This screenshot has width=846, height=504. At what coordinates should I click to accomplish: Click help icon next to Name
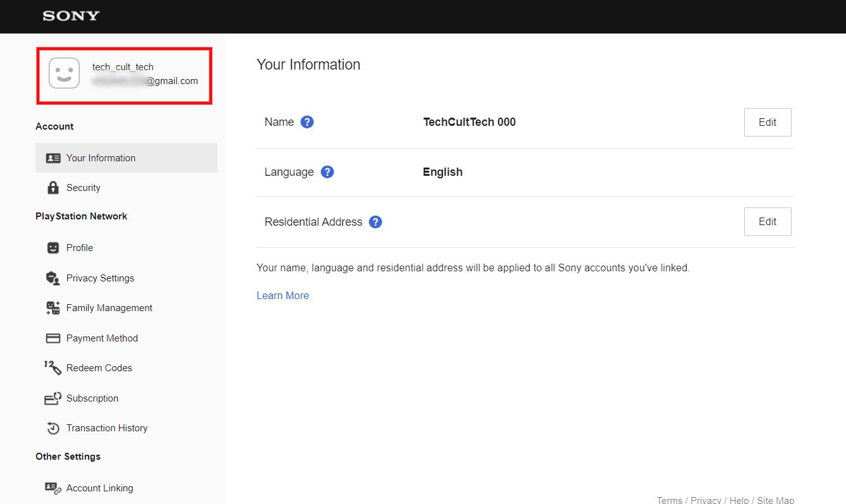(307, 122)
